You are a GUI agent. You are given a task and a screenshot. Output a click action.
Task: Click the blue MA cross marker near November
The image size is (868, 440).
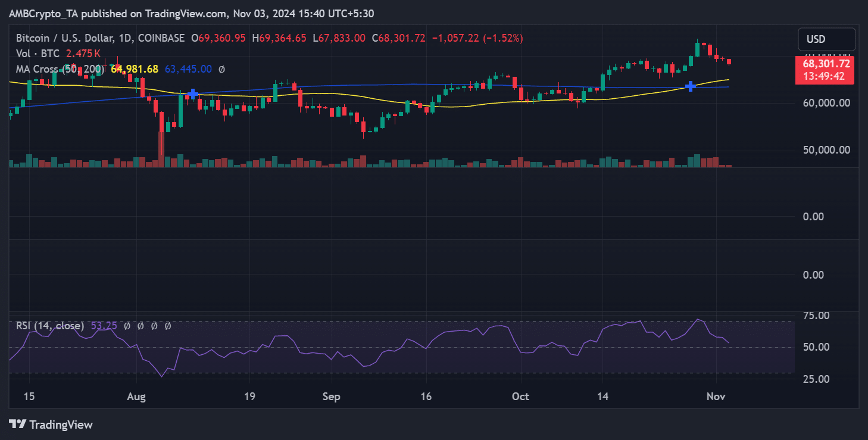[691, 86]
